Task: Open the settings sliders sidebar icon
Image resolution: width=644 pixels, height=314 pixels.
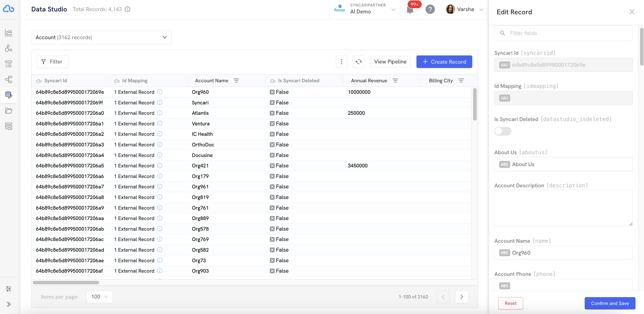Action: 8,289
